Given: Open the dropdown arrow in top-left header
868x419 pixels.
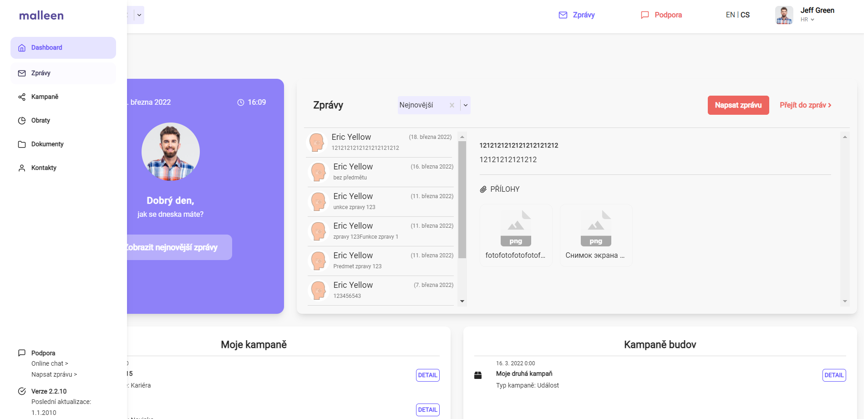Looking at the screenshot, I should point(139,15).
